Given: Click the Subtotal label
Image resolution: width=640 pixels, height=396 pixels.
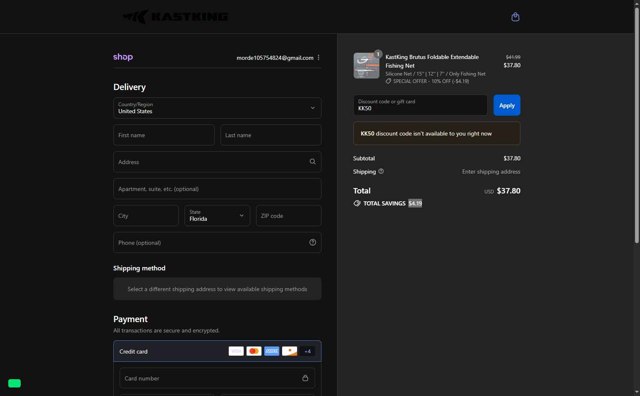Looking at the screenshot, I should 364,158.
